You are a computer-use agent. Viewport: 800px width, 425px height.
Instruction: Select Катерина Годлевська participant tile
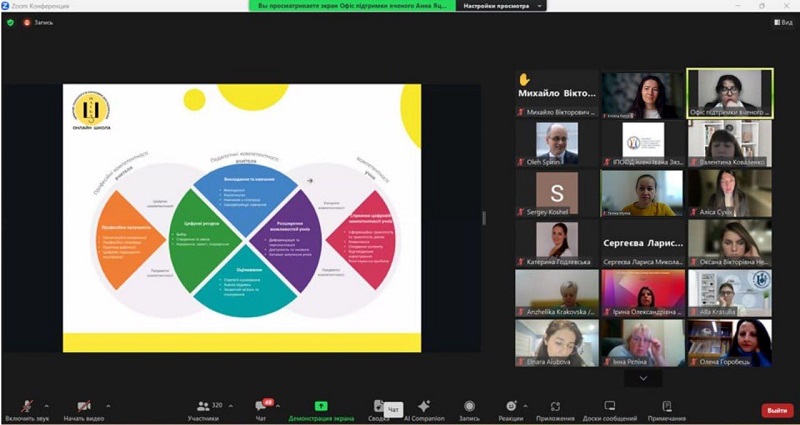coord(557,243)
